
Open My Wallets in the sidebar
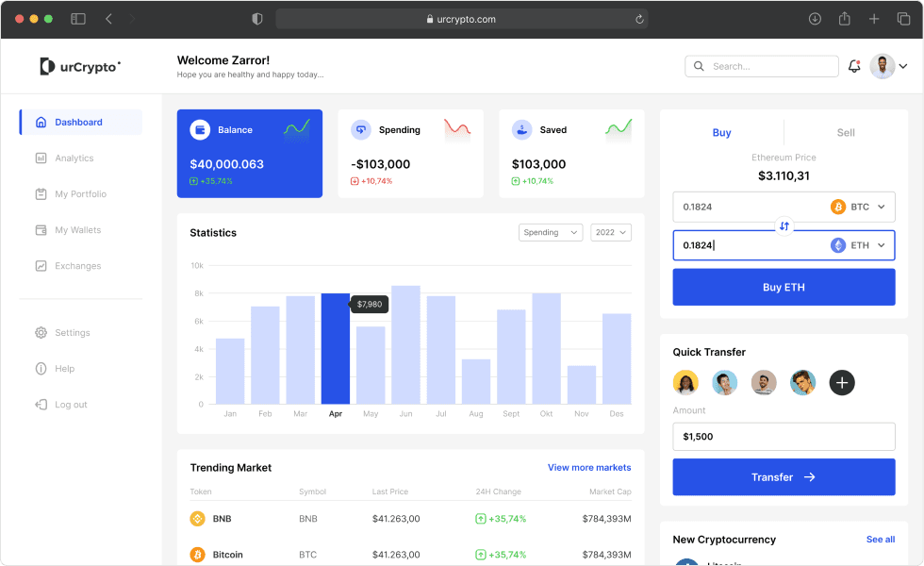77,230
